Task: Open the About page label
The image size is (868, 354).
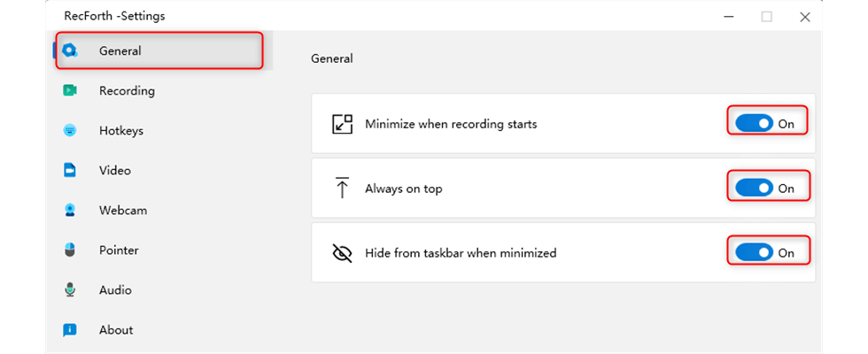Action: pos(116,330)
